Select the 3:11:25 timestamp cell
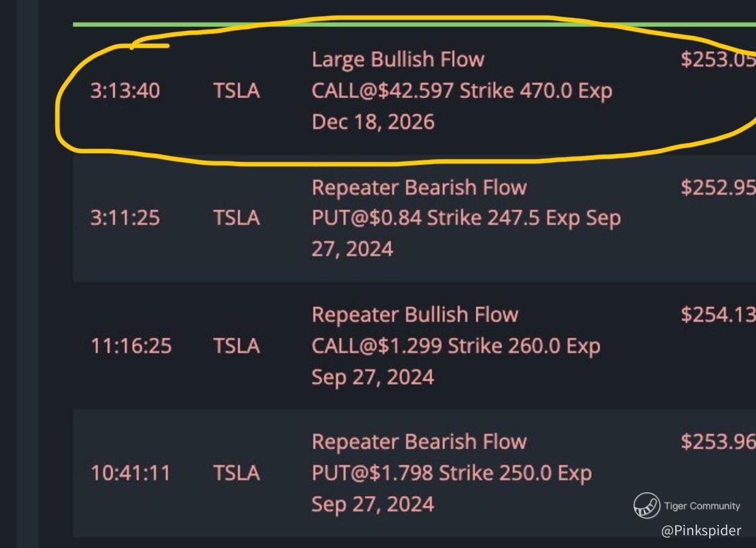The image size is (756, 548). (125, 218)
